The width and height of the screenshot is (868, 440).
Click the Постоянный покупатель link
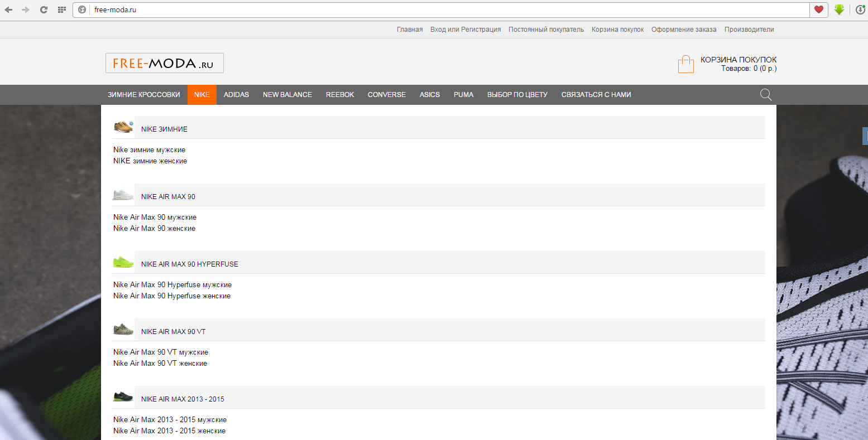coord(546,30)
